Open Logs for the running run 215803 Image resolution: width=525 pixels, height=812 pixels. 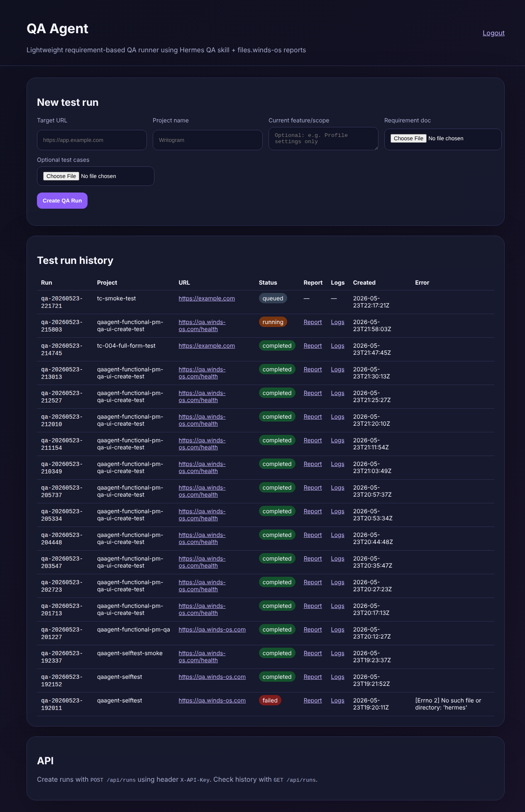tap(337, 322)
